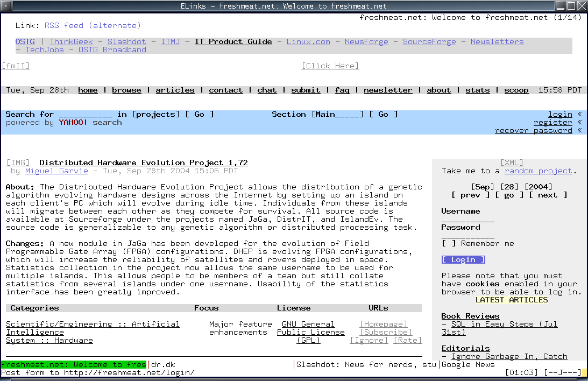Open the IT Product Guide link
Screen dimensions: 588x381
(x=233, y=41)
